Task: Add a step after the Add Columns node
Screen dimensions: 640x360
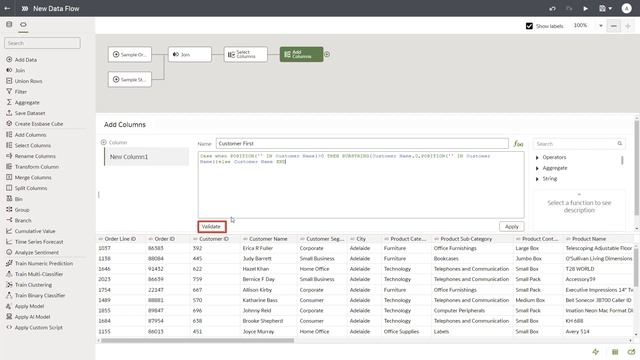Action: (x=327, y=54)
